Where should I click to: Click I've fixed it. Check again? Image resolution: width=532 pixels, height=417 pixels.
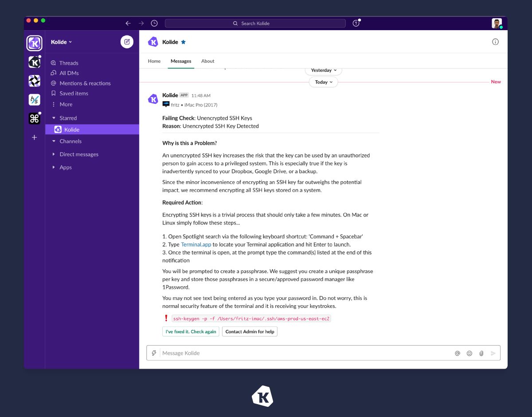pos(190,331)
